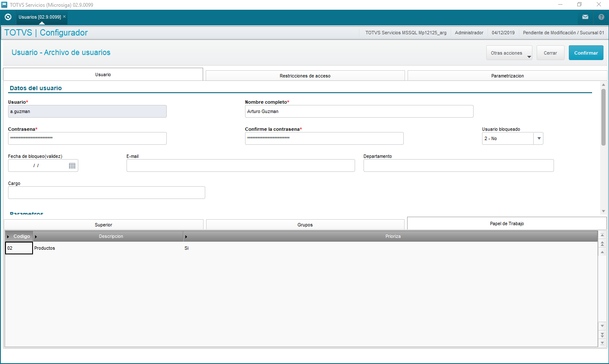Open the Usuario bloqueado dropdown
Screen dimensions: 609x364
coord(539,138)
